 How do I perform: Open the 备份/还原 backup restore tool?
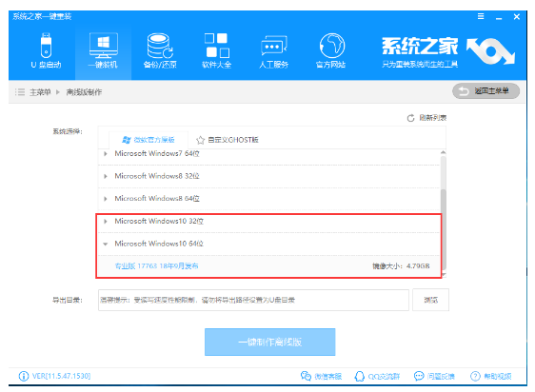point(160,50)
